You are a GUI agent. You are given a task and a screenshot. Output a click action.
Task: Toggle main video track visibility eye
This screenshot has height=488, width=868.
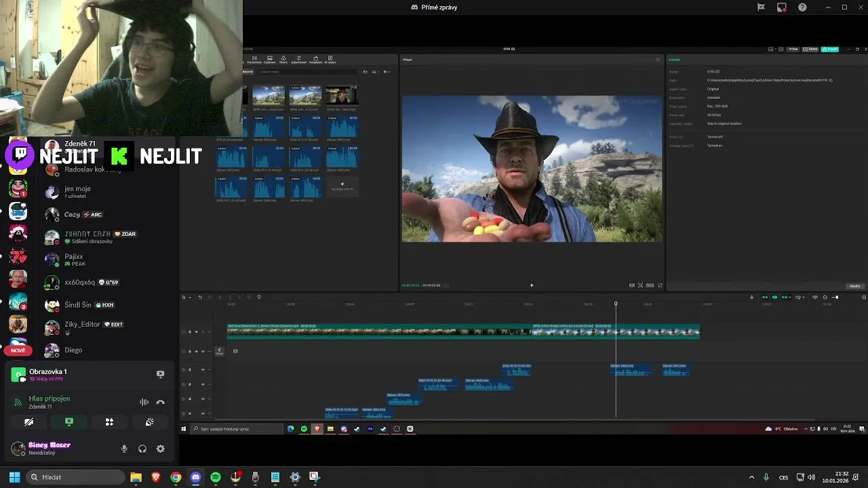click(196, 332)
